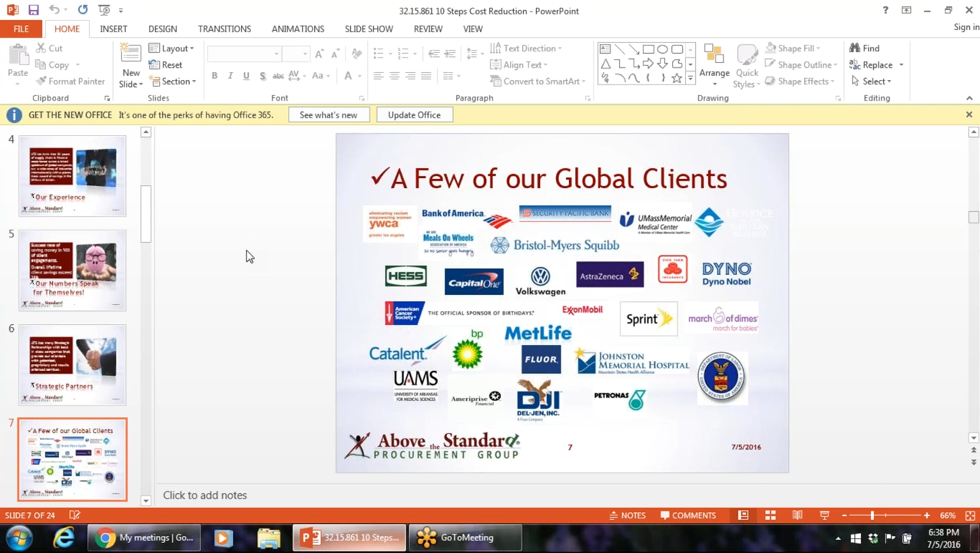Toggle the Notes pane
Image resolution: width=980 pixels, height=553 pixels.
tap(628, 515)
